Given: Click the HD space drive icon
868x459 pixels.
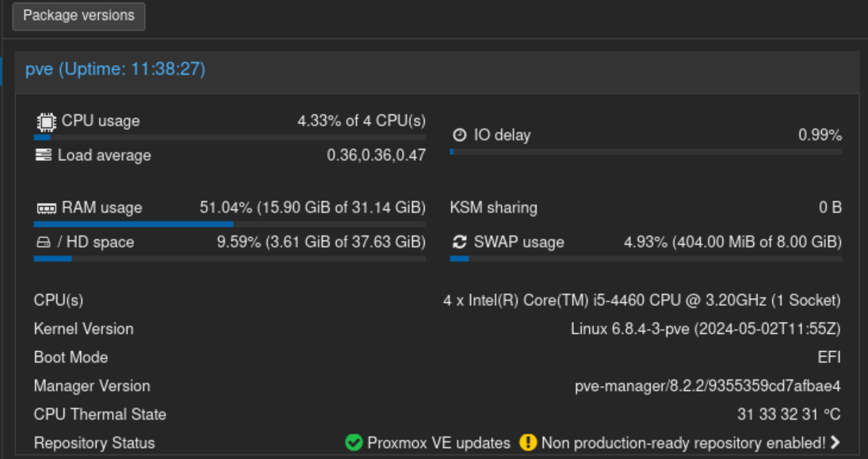Looking at the screenshot, I should click(44, 243).
